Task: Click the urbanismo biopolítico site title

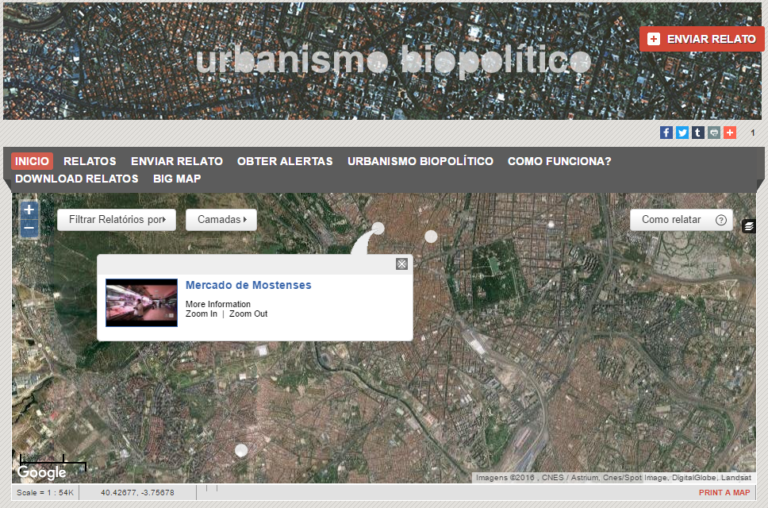Action: [x=393, y=61]
